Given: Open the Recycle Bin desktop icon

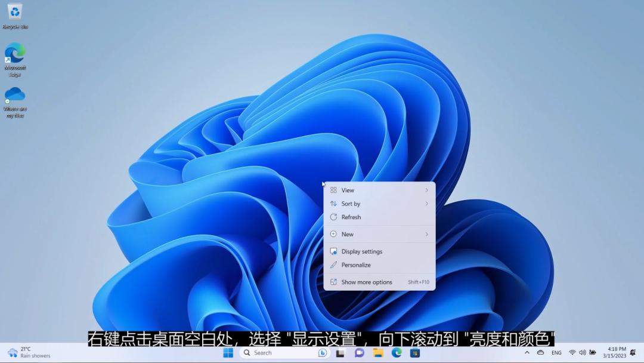Looking at the screenshot, I should click(x=14, y=13).
